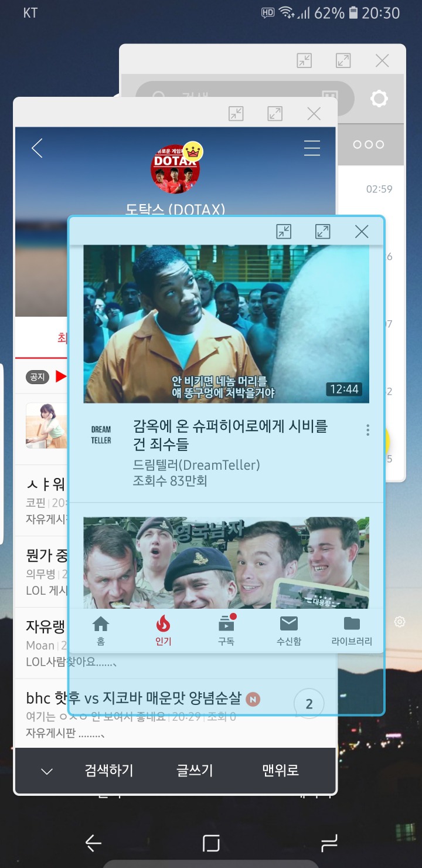Viewport: 422px width, 868px height.
Task: Minimize the YouTube pop-up window to icon
Action: click(284, 232)
